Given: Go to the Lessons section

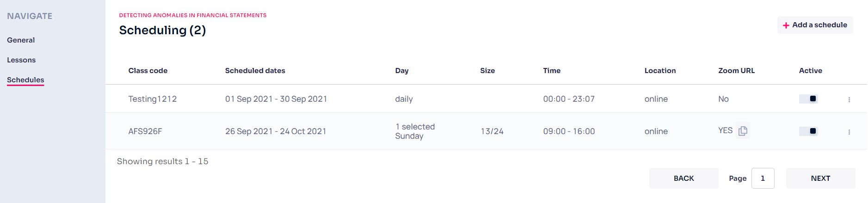Looking at the screenshot, I should [x=21, y=60].
